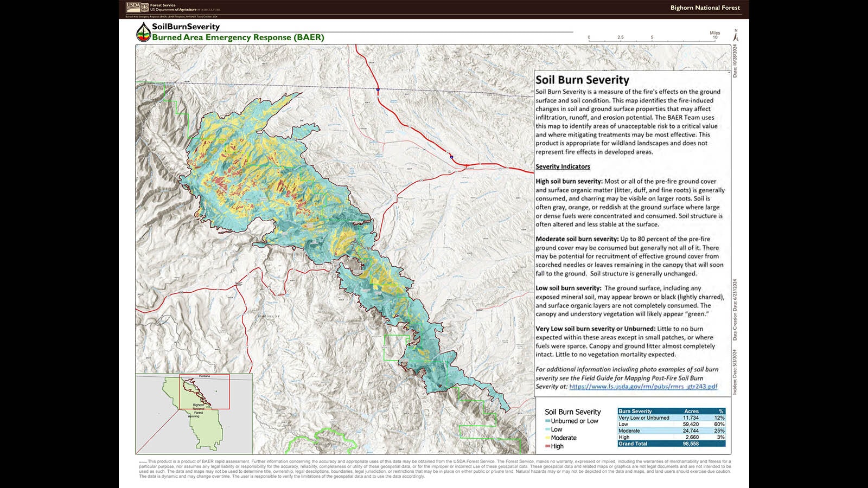
Task: Click the '12%' percentage cell
Action: coord(719,418)
